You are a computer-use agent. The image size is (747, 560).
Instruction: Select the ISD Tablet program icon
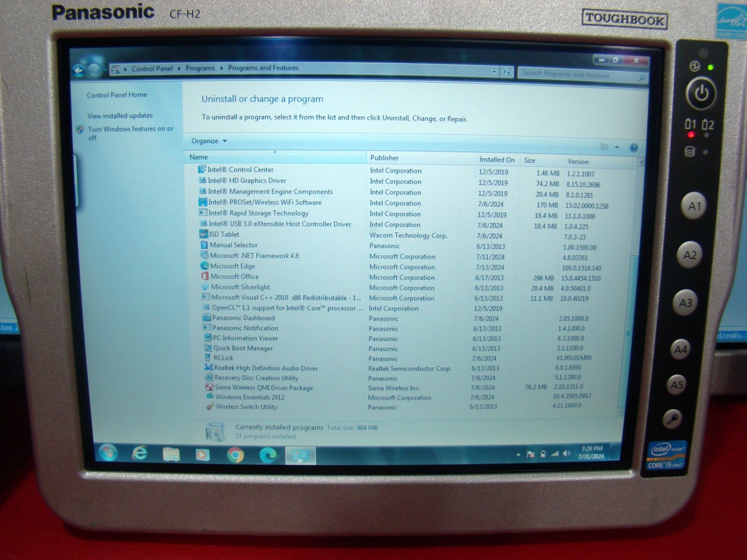point(204,234)
